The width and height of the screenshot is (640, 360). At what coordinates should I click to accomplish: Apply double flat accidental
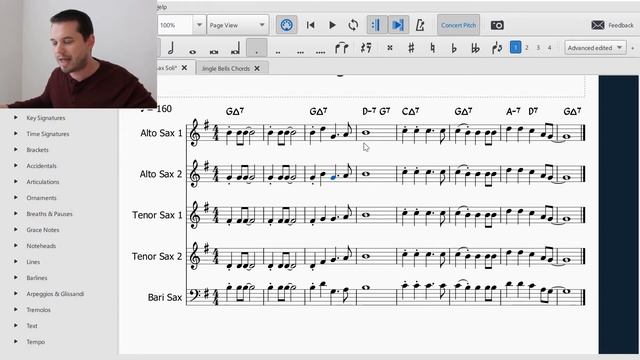click(x=475, y=48)
